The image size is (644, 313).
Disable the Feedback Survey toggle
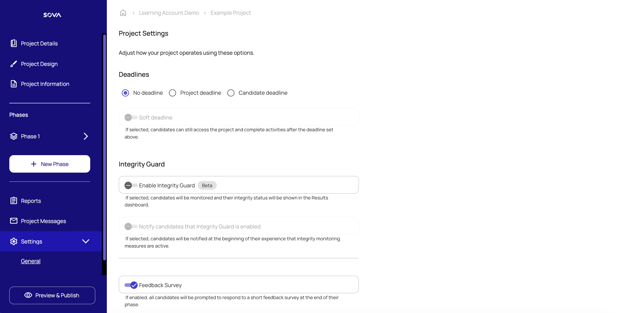pyautogui.click(x=131, y=285)
